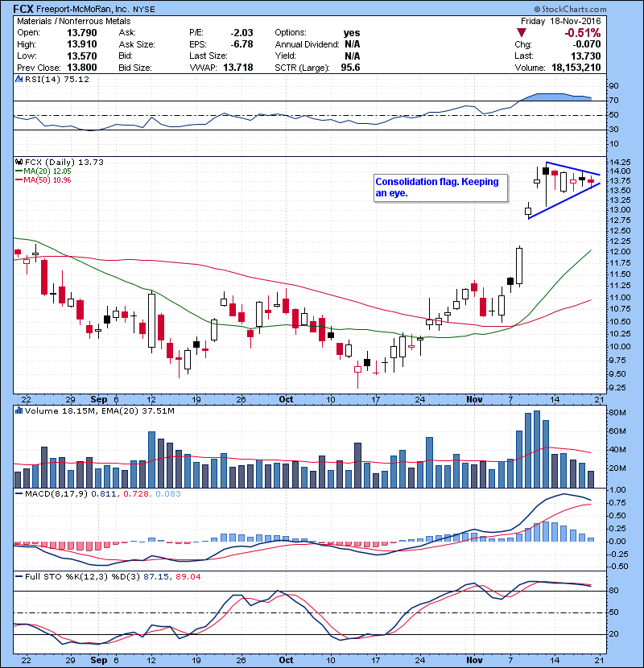Click the FCX (Daily) 13.73 chart label
Viewport: 644px width, 668px height.
64,162
